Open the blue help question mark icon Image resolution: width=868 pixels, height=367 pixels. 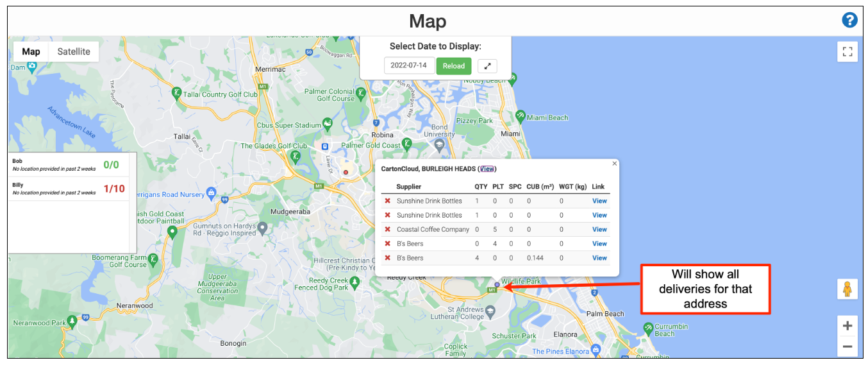click(x=849, y=21)
